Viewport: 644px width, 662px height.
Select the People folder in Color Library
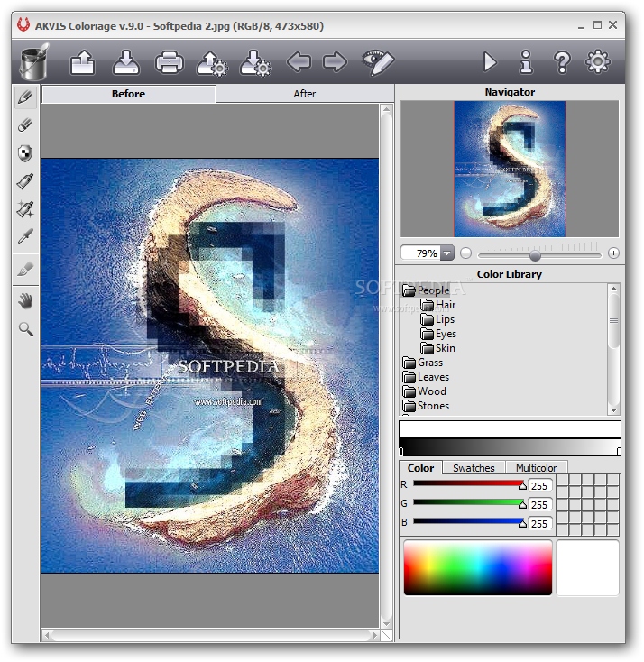click(x=426, y=290)
